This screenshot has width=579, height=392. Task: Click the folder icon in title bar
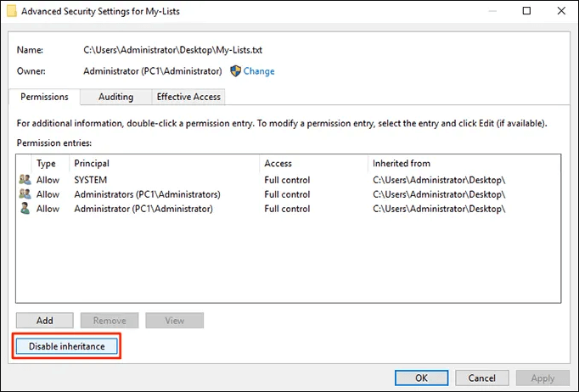click(x=12, y=12)
